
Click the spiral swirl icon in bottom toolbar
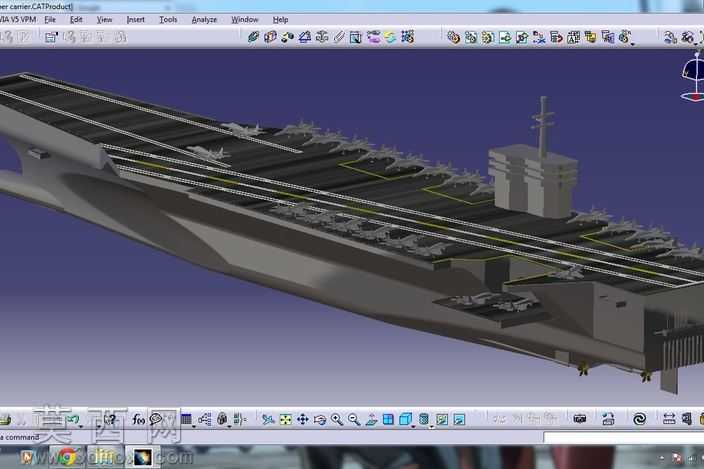coord(639,419)
